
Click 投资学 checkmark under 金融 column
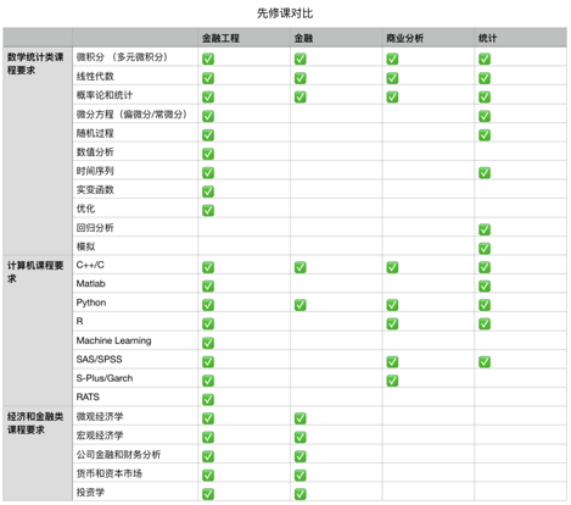300,494
